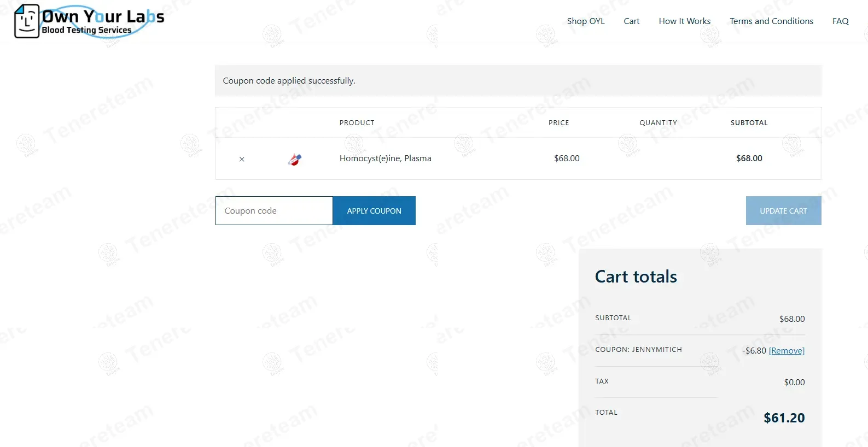Viewport: 868px width, 447px height.
Task: Remove Homocyst(e)ine item with the × icon
Action: 242,159
